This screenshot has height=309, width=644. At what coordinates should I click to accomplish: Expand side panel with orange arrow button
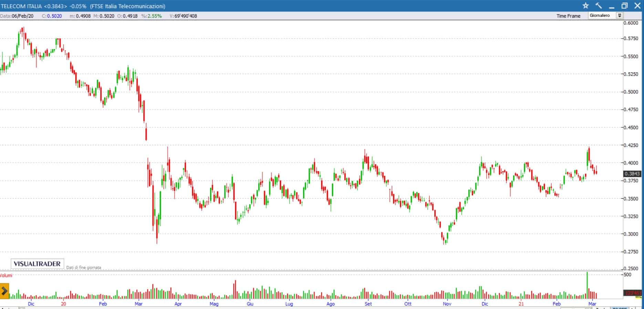4,291
